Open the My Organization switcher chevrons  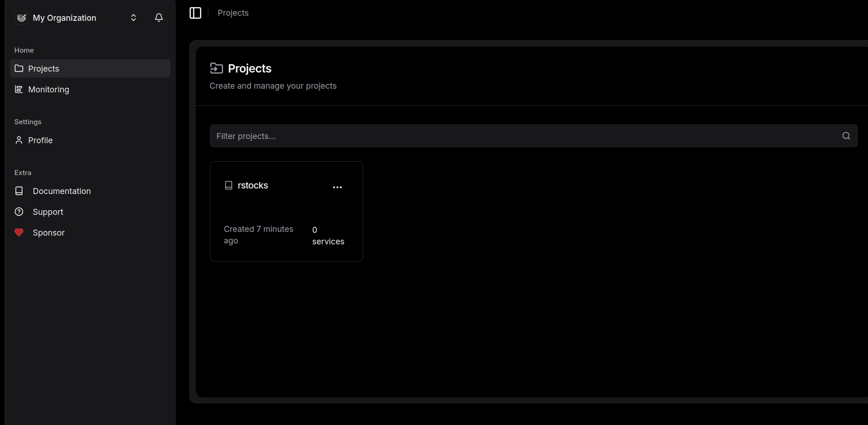coord(134,18)
